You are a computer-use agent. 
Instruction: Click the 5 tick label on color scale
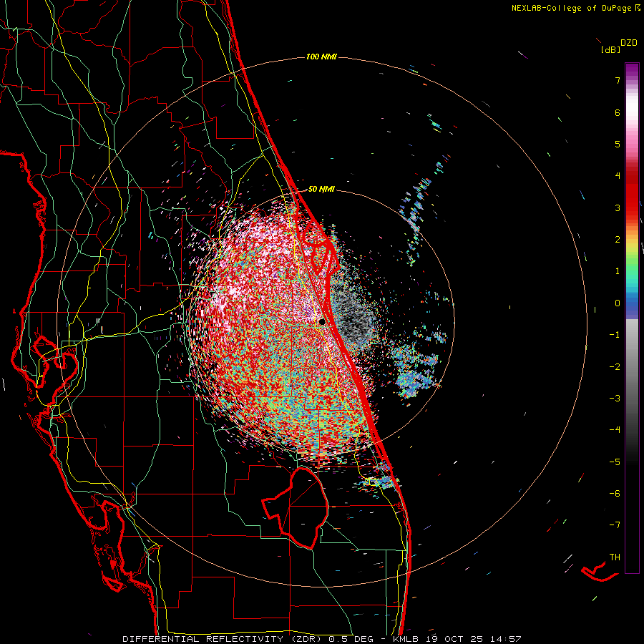(618, 144)
